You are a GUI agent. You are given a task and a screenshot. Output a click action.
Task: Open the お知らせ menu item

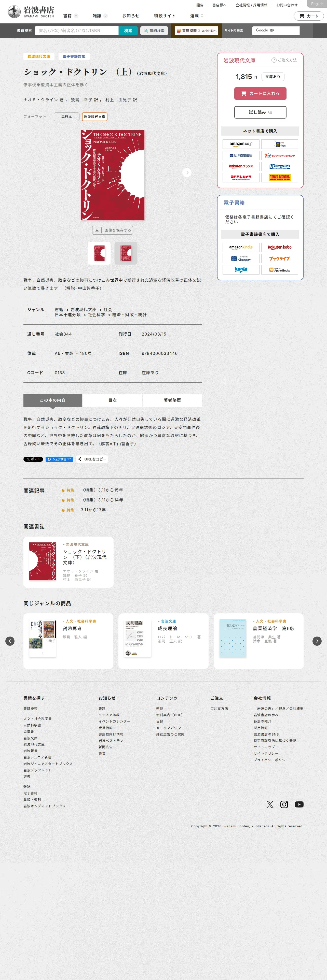131,16
